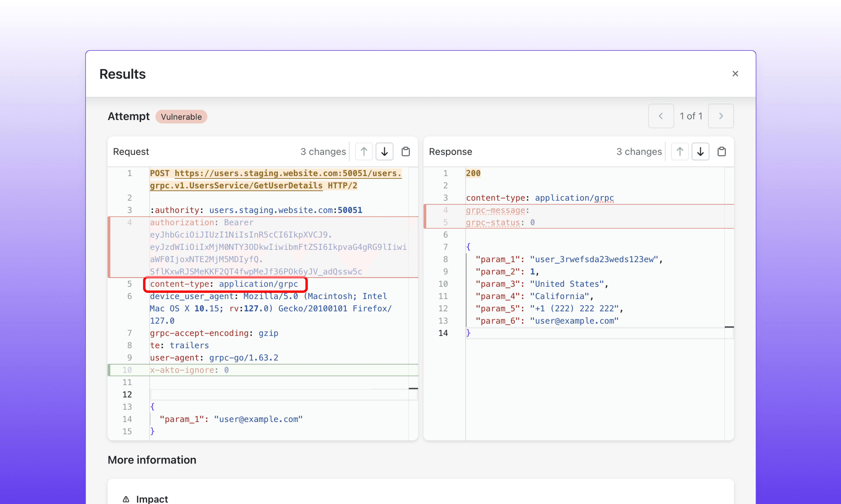841x504 pixels.
Task: Jump to previous change in Response
Action: [680, 152]
